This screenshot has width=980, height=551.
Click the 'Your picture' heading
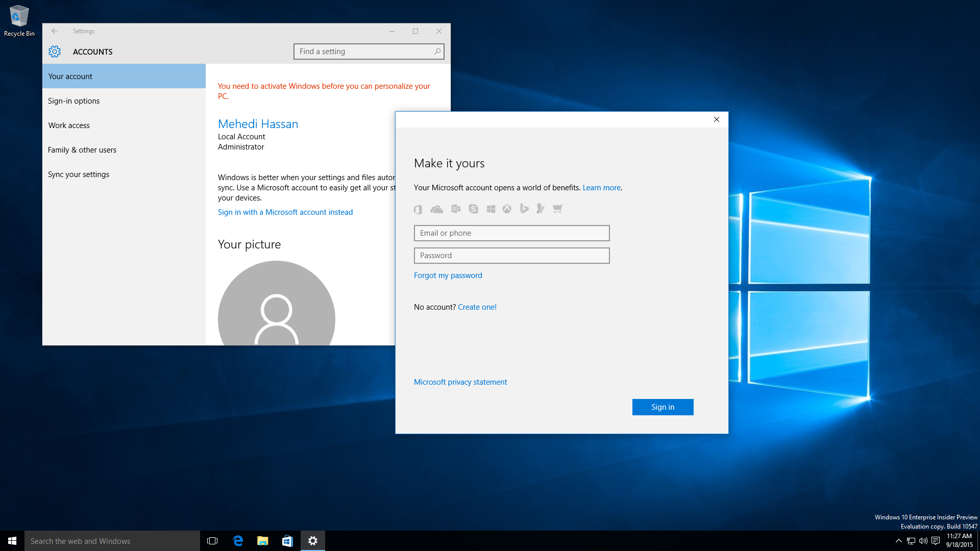pyautogui.click(x=250, y=244)
